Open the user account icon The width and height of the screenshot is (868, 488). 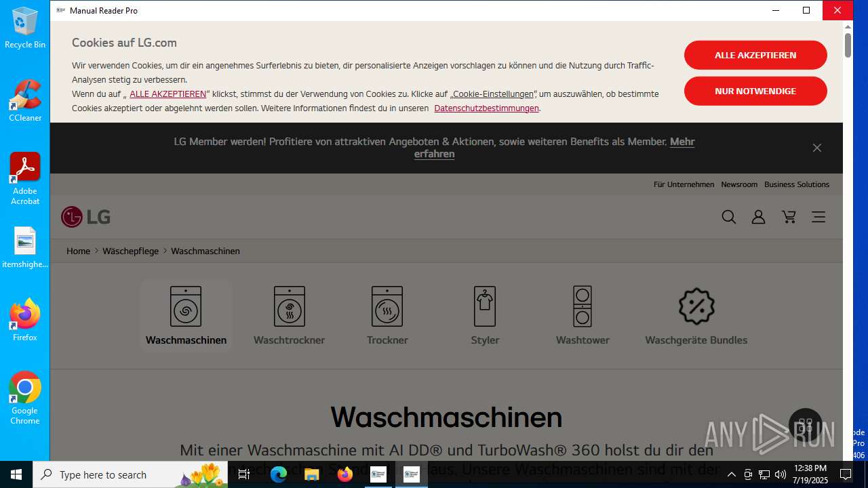pyautogui.click(x=759, y=217)
